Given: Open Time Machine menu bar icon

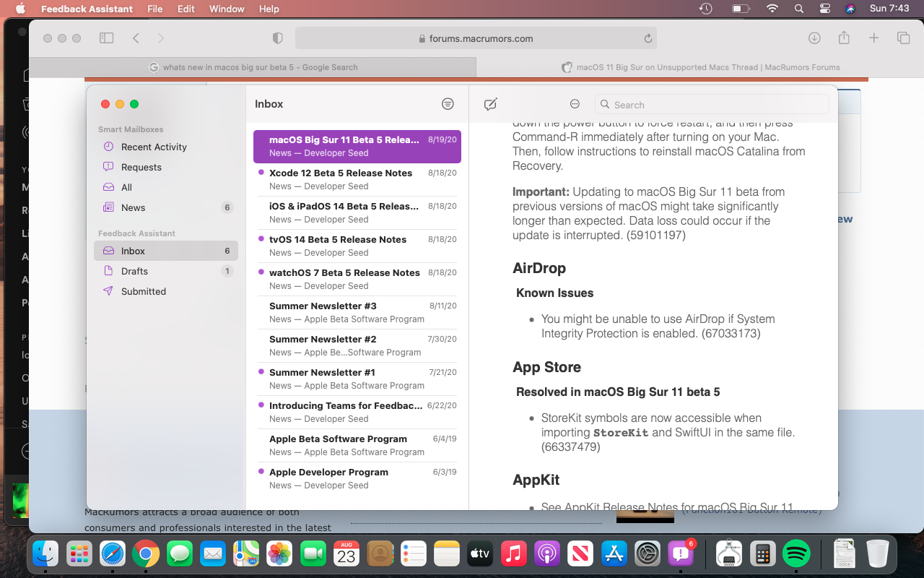Looking at the screenshot, I should click(706, 9).
